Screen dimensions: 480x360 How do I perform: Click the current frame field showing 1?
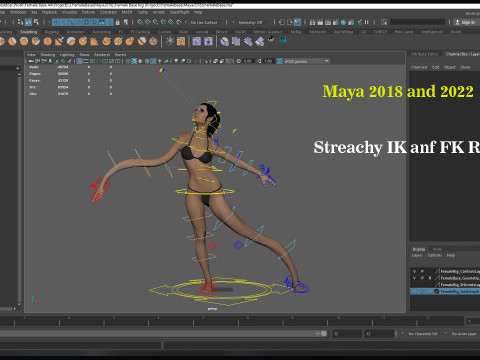pyautogui.click(x=472, y=322)
